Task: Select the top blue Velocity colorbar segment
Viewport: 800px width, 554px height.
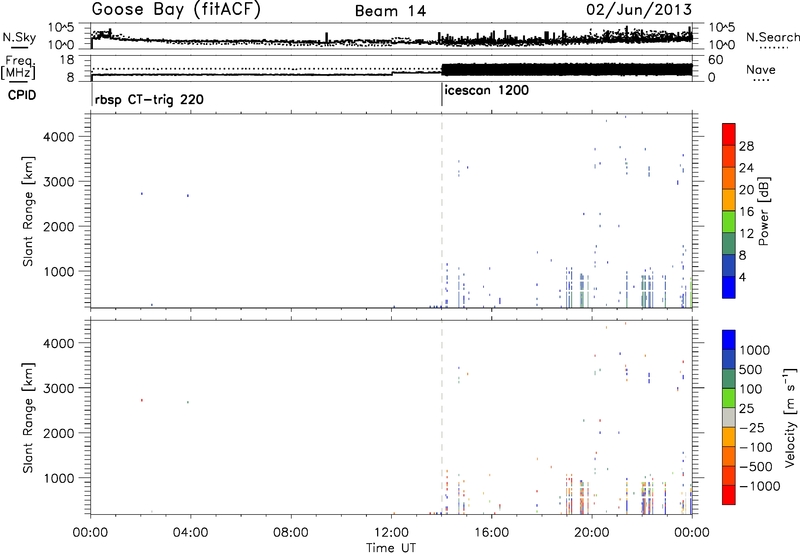Action: [x=729, y=340]
